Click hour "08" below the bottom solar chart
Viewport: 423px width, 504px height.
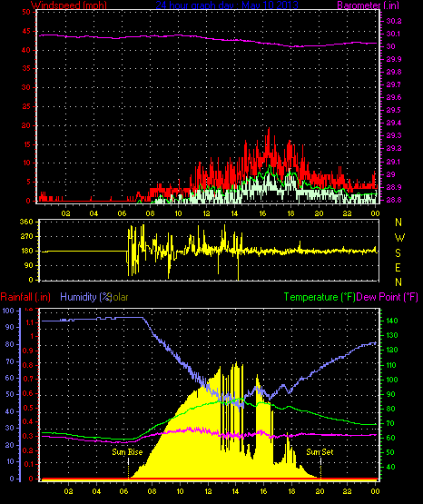coord(152,491)
